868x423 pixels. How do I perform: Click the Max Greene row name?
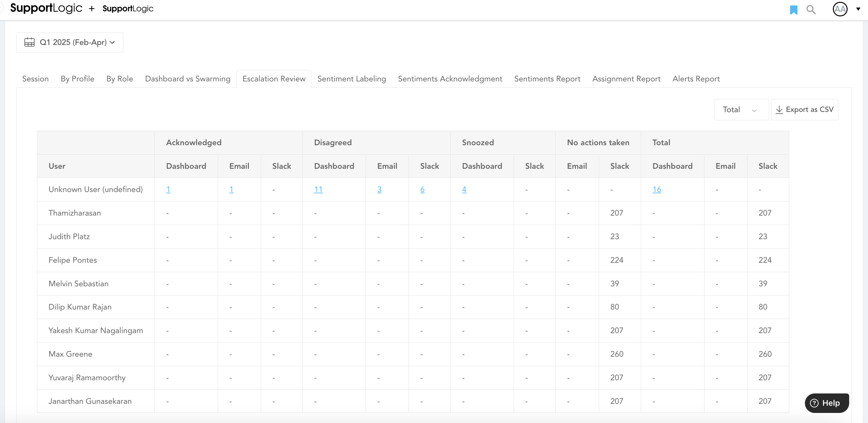point(70,354)
